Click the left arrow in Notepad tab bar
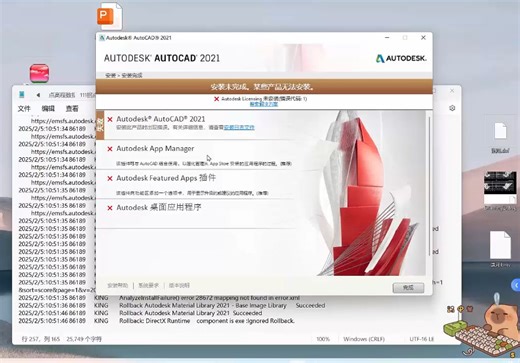Screen dimensions: 520x363 (x=38, y=95)
